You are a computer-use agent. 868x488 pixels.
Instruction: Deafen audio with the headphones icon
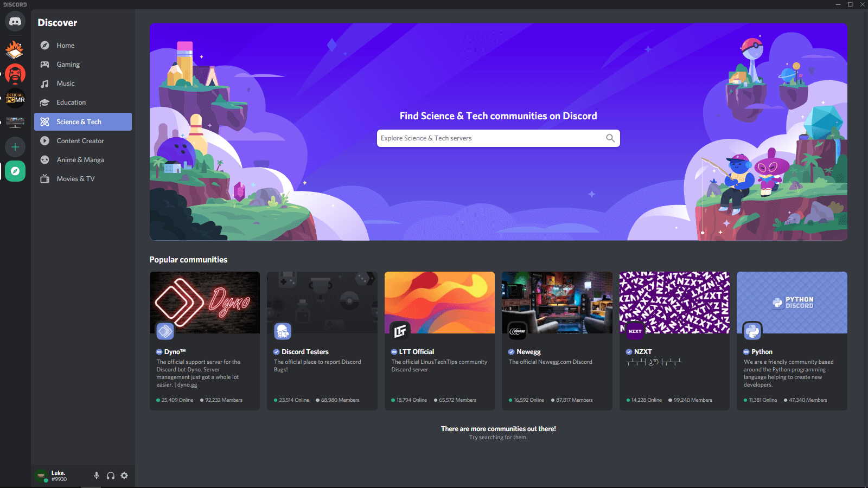coord(110,475)
